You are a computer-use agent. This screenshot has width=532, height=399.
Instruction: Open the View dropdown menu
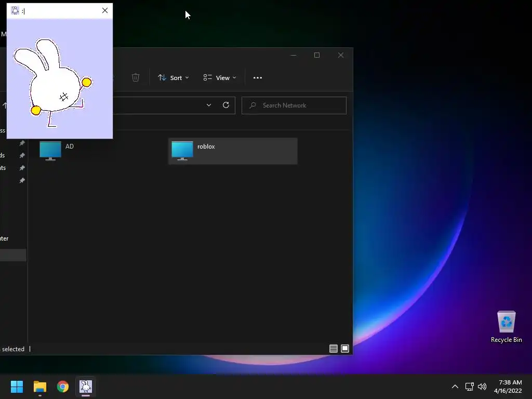click(x=220, y=78)
